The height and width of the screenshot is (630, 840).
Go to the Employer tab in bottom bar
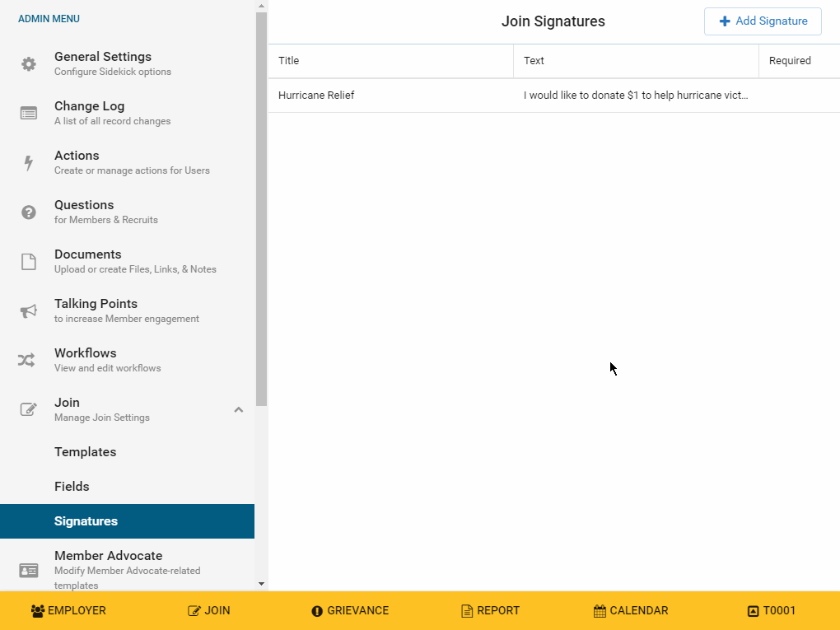(x=69, y=611)
